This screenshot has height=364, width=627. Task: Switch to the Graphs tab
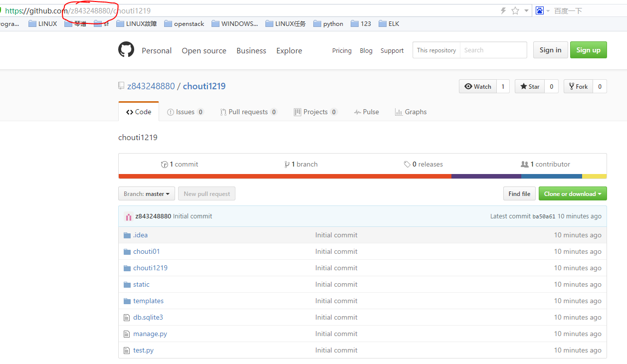pyautogui.click(x=411, y=112)
